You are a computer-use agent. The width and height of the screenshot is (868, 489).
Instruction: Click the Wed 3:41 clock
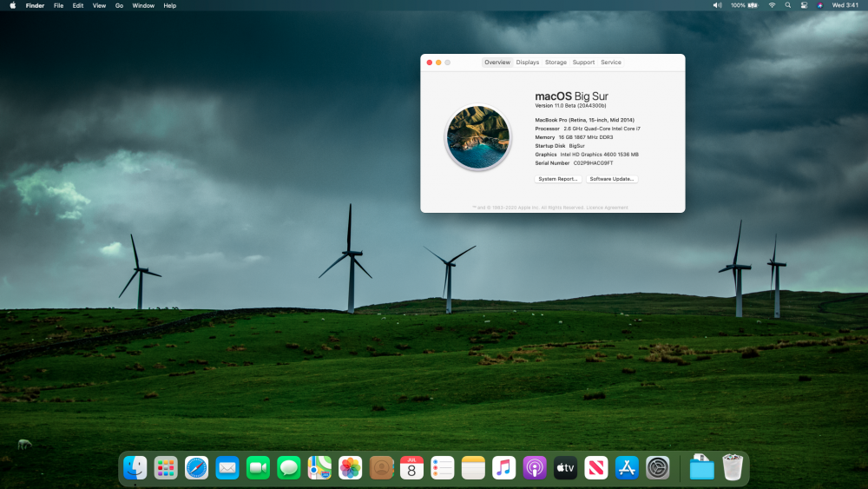tap(845, 5)
